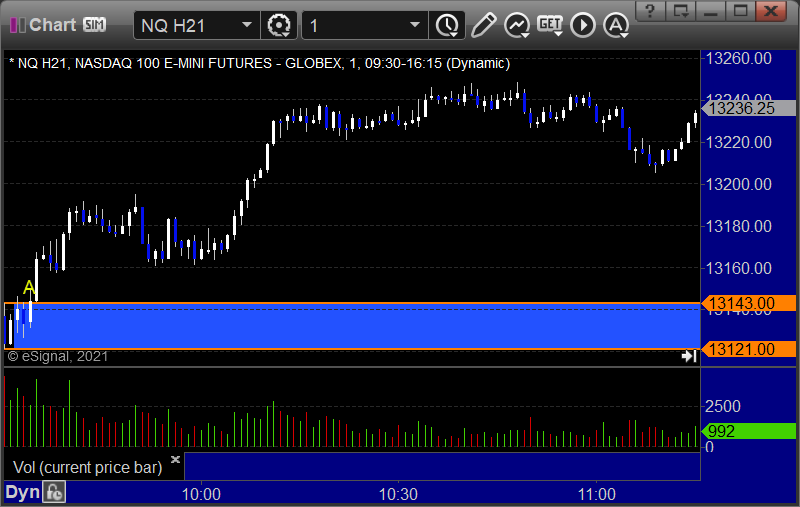The height and width of the screenshot is (507, 800).
Task: Open the chart settings gear icon
Action: pyautogui.click(x=279, y=25)
